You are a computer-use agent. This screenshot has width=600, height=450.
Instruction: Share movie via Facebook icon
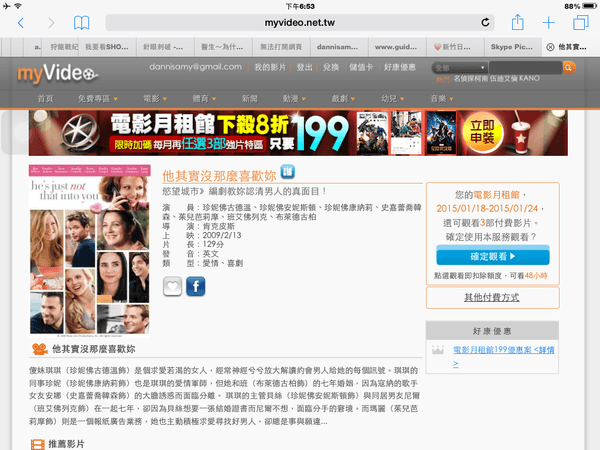[196, 286]
